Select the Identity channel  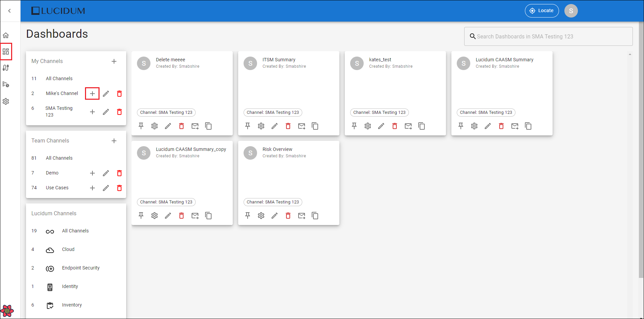[x=70, y=286]
